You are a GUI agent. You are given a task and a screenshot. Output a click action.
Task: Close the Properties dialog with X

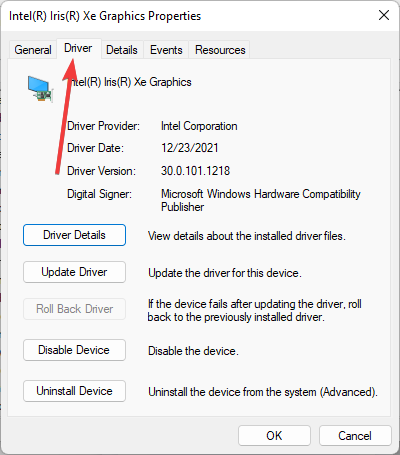point(384,15)
